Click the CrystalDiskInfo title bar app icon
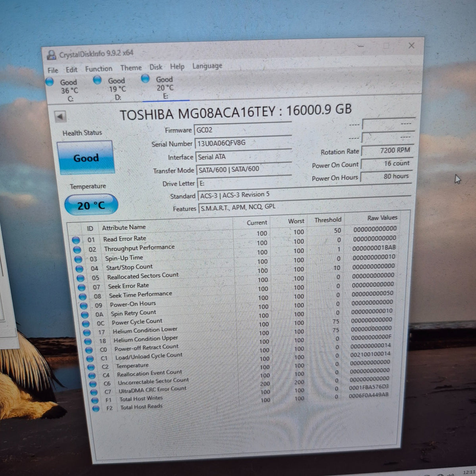 [x=52, y=55]
